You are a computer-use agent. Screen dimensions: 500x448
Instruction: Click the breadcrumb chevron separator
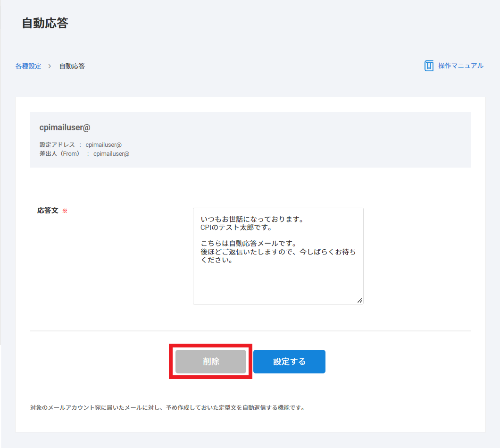[x=50, y=66]
